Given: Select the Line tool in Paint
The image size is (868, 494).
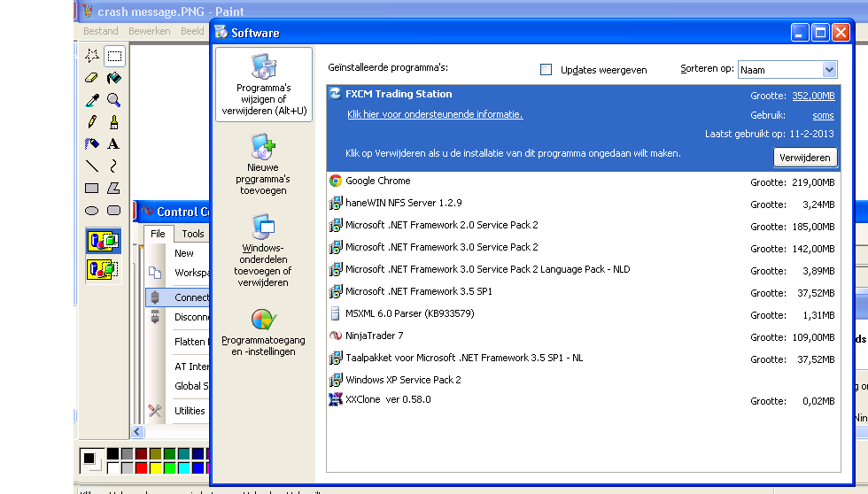Looking at the screenshot, I should click(92, 166).
